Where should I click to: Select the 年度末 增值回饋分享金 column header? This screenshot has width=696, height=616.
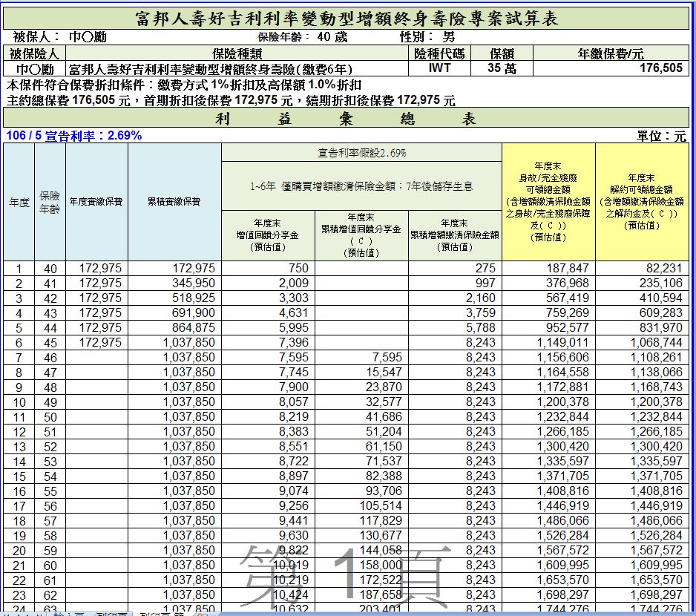[x=268, y=235]
